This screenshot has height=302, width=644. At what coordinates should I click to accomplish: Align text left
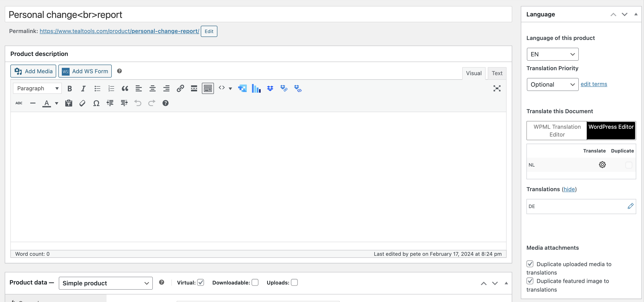point(139,89)
